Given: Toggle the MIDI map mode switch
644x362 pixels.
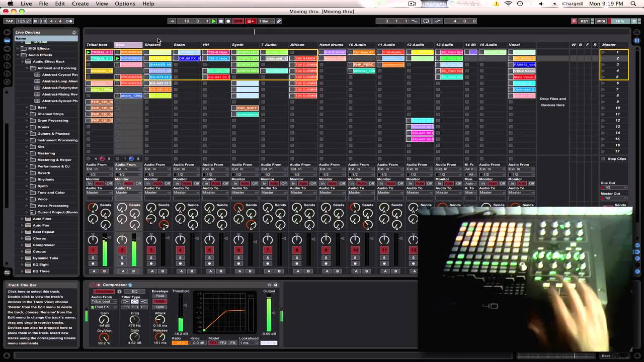Looking at the screenshot, I should pyautogui.click(x=601, y=21).
